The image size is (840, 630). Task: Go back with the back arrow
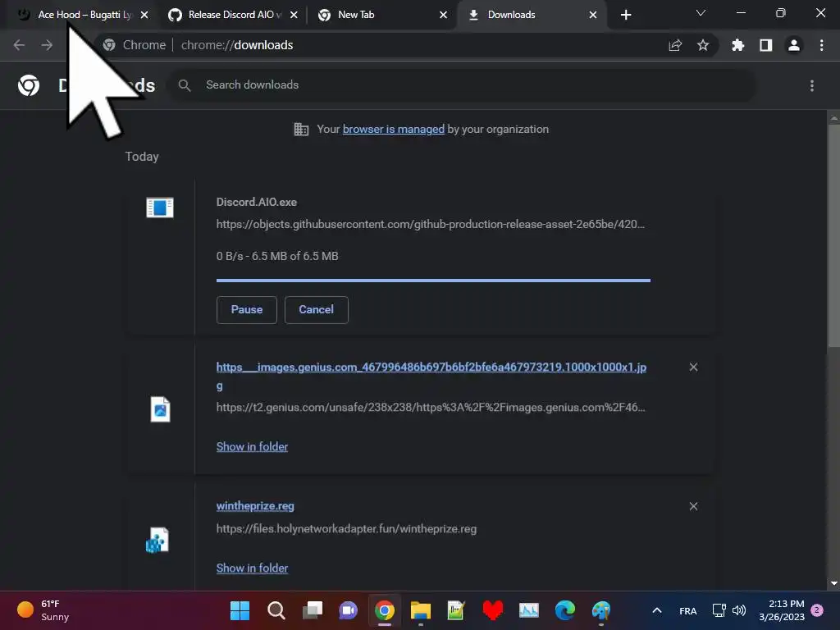[19, 45]
